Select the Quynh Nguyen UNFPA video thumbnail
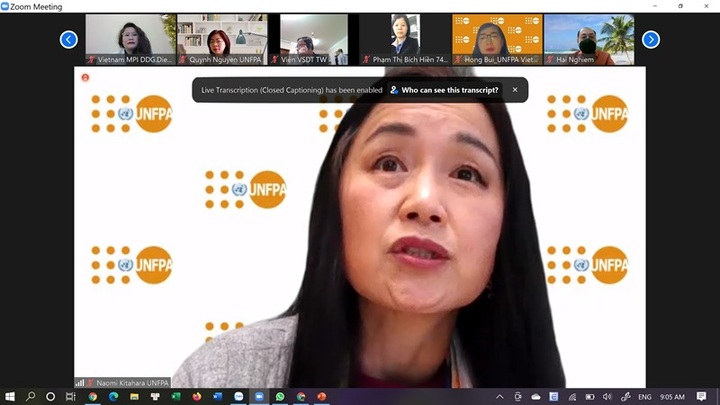720x405 pixels. pyautogui.click(x=222, y=39)
